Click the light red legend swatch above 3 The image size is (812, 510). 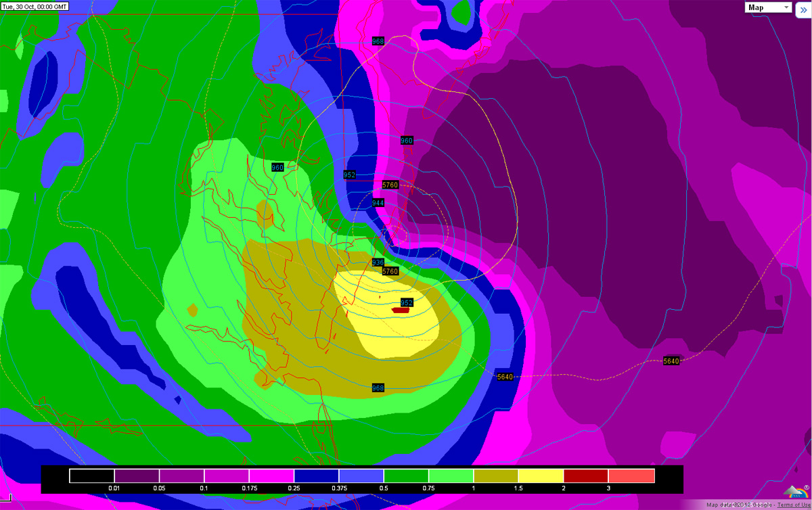(632, 476)
